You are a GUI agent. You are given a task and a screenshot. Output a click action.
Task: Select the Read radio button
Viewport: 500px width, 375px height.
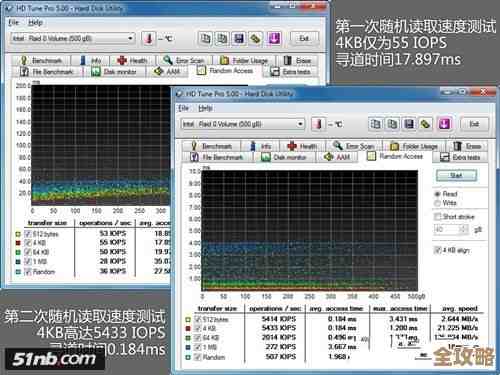tap(438, 194)
